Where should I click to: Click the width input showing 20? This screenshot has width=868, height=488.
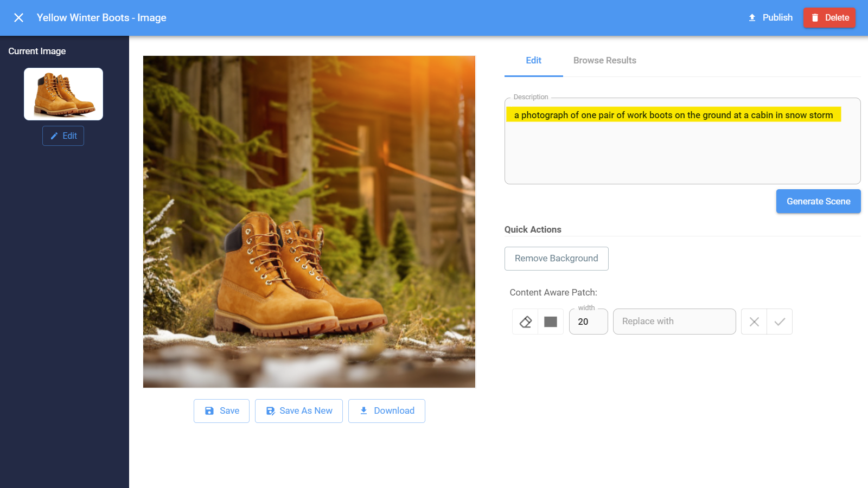[x=588, y=322]
